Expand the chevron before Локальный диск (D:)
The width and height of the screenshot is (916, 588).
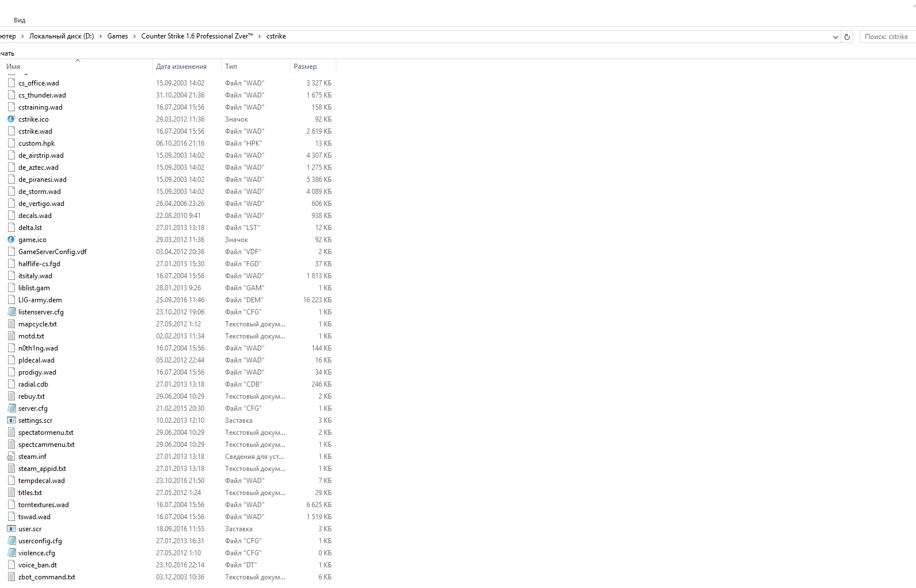coord(22,36)
